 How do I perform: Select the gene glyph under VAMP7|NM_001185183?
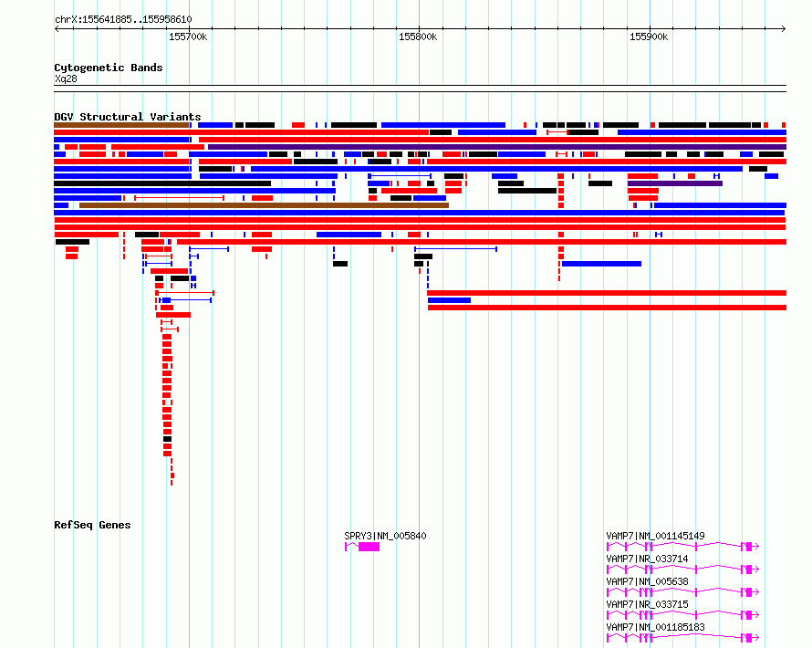coord(682,638)
